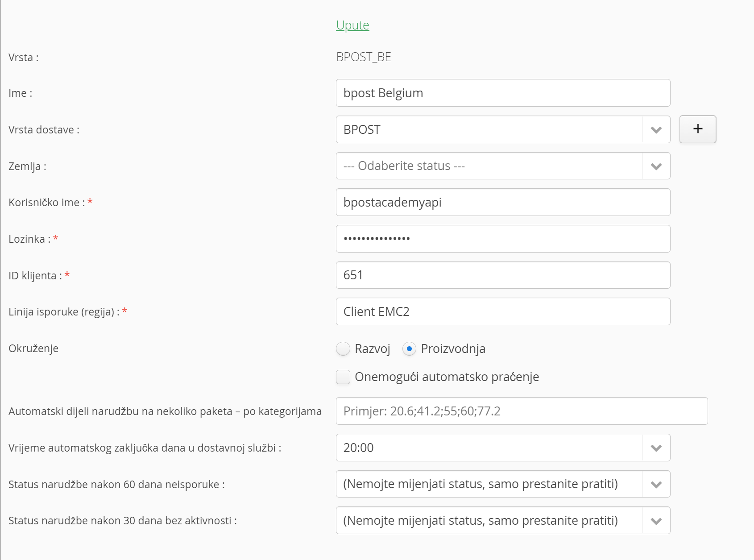Image resolution: width=754 pixels, height=560 pixels.
Task: Edit the Ime field containing bpost Belgium
Action: coord(503,93)
